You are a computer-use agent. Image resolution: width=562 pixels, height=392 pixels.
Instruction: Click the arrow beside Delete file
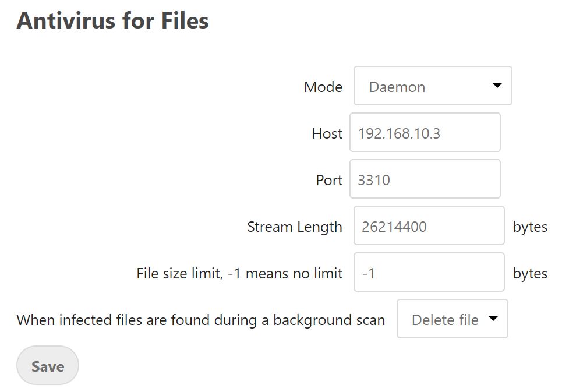[x=493, y=319]
